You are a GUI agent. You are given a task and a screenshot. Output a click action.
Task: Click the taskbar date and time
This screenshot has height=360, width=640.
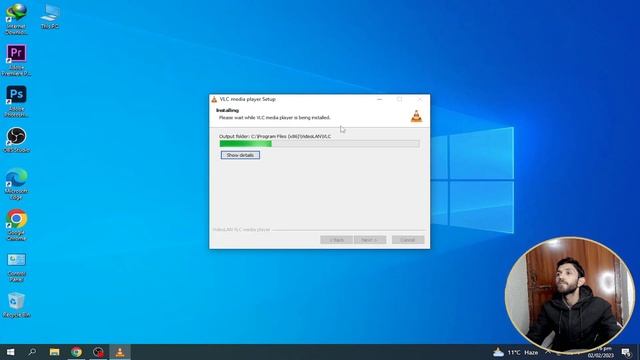click(600, 352)
